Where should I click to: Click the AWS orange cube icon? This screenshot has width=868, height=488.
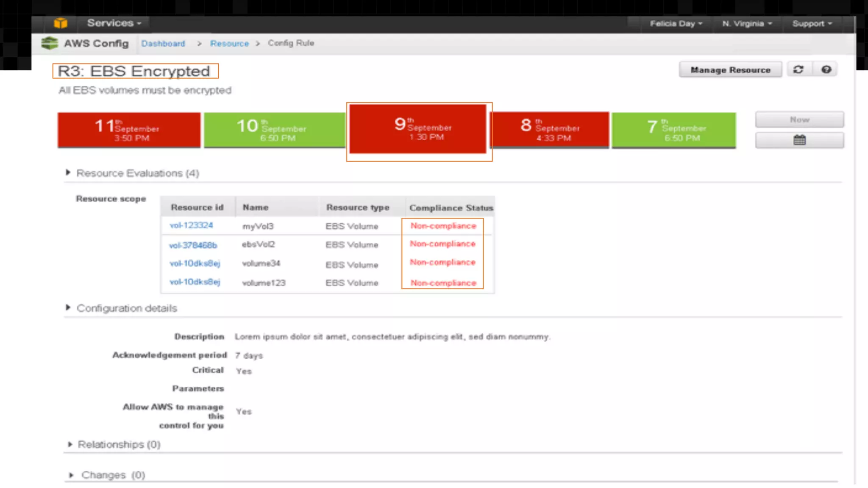point(61,23)
